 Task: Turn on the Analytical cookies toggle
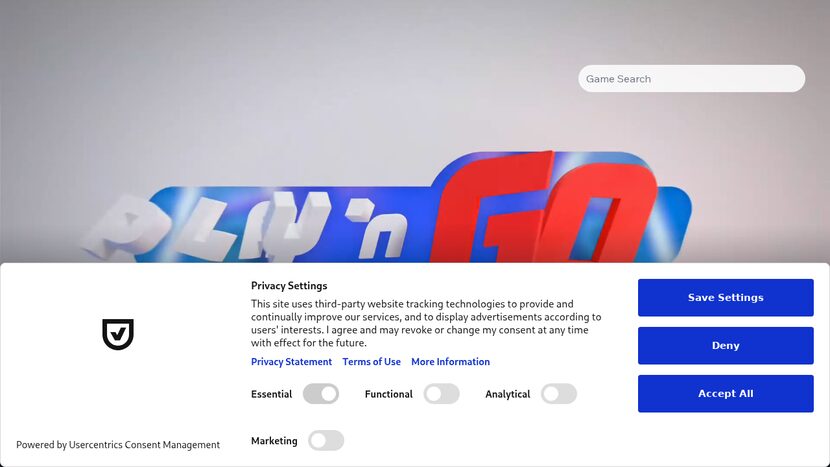(559, 394)
